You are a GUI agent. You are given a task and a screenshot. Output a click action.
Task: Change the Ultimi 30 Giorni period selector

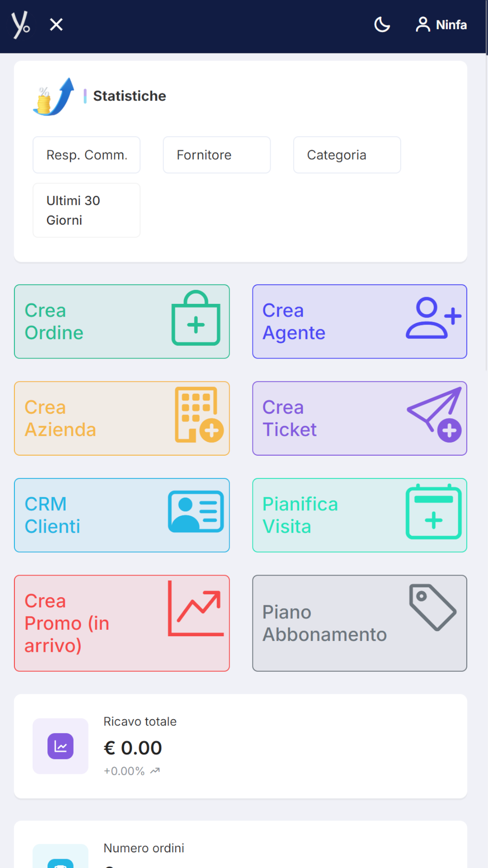point(86,210)
